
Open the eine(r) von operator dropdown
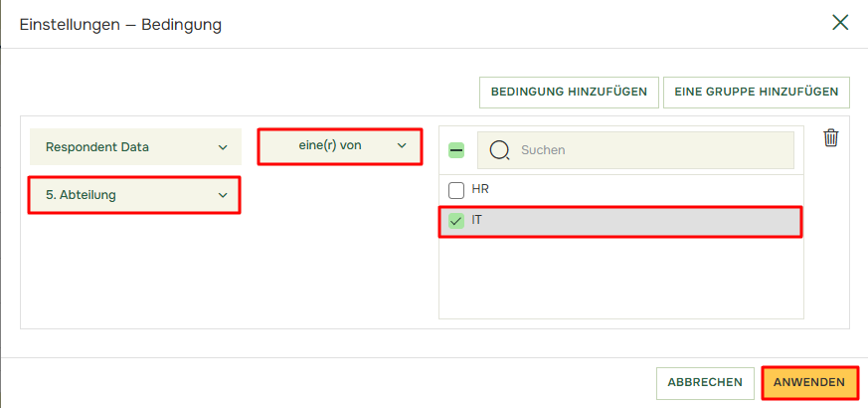pyautogui.click(x=339, y=146)
